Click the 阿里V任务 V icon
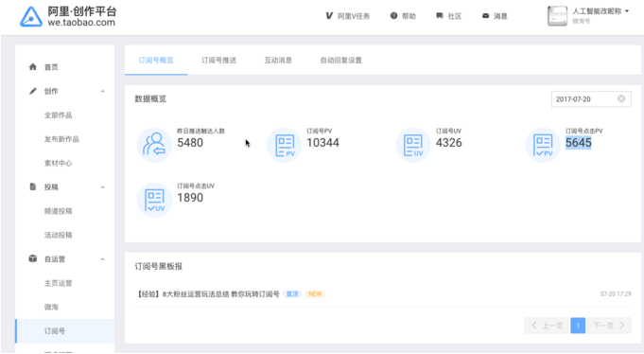The image size is (644, 354). click(x=329, y=16)
